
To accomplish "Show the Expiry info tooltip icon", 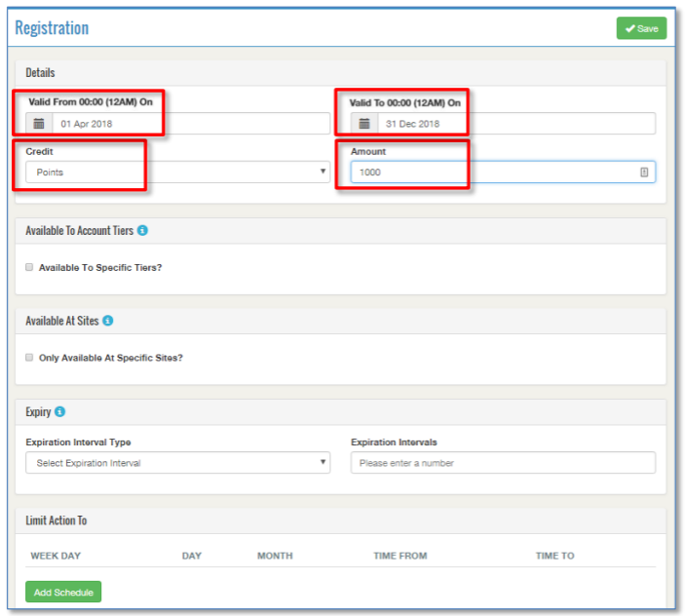I will pyautogui.click(x=60, y=411).
